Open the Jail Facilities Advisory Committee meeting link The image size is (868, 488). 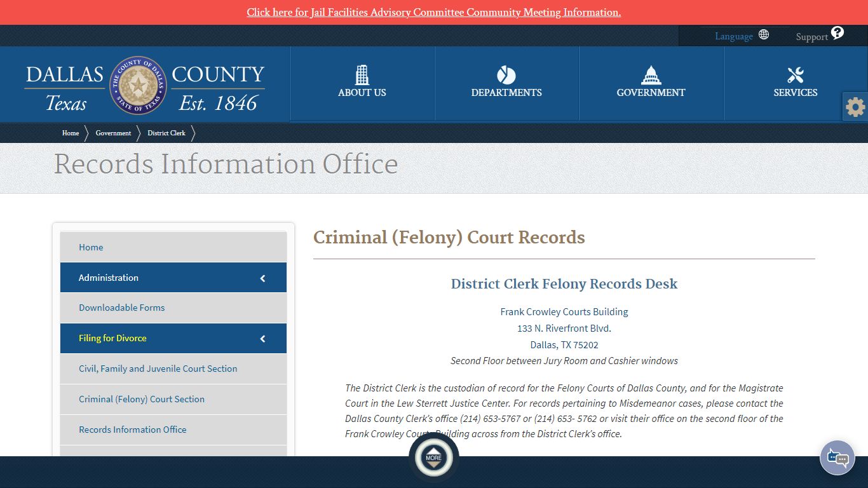(x=433, y=12)
